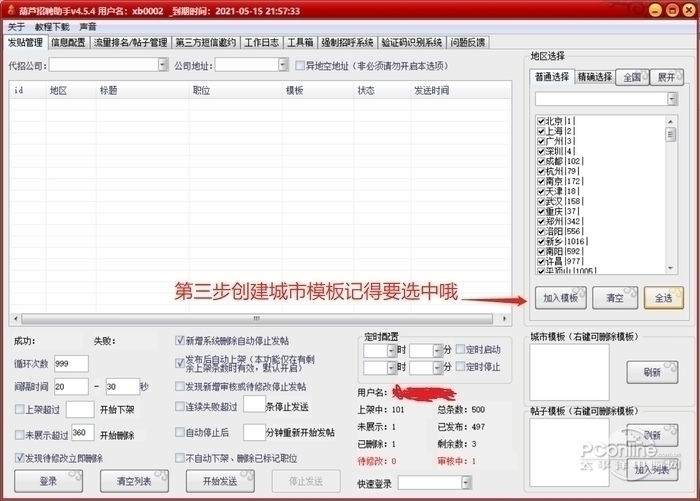
Task: Click the 清空列表 button
Action: 134,481
